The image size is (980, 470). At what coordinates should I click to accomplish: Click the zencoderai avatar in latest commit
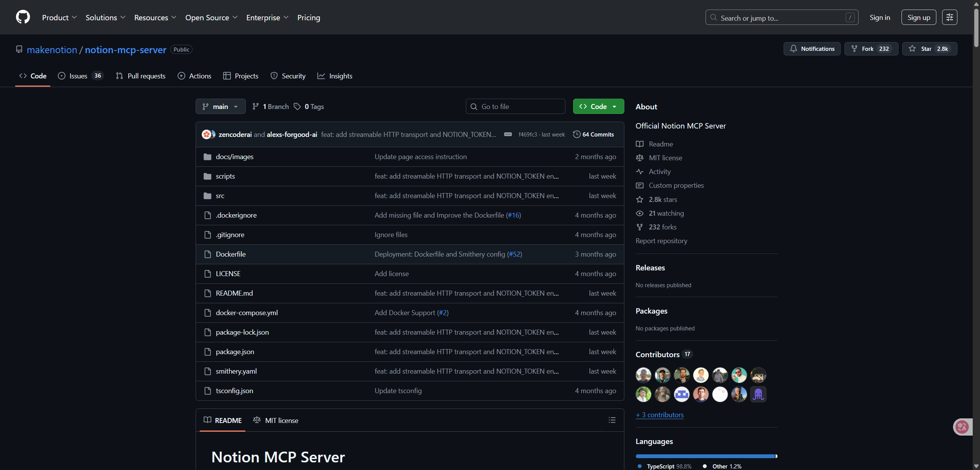click(x=206, y=134)
